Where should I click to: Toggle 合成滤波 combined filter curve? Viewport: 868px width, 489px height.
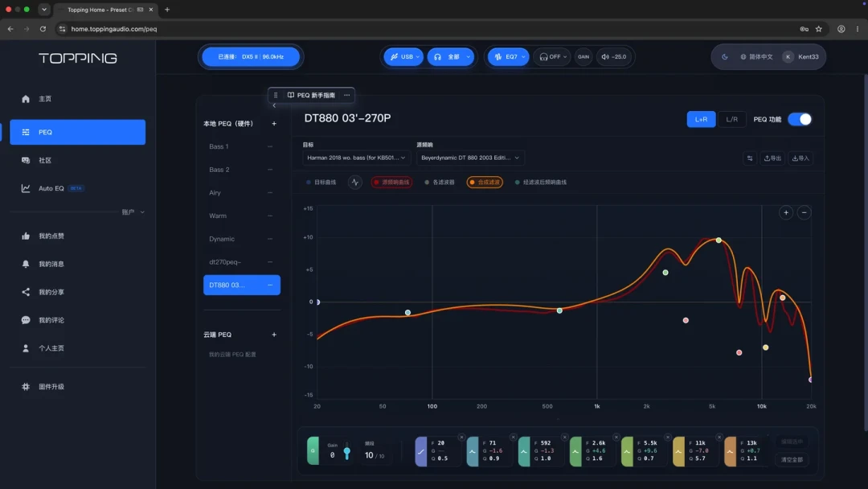pyautogui.click(x=485, y=183)
